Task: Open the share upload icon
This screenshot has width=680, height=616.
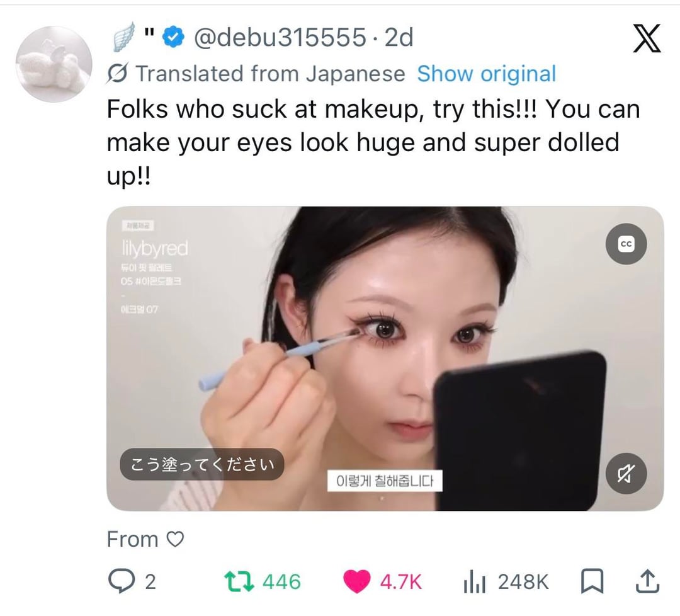Action: tap(647, 581)
